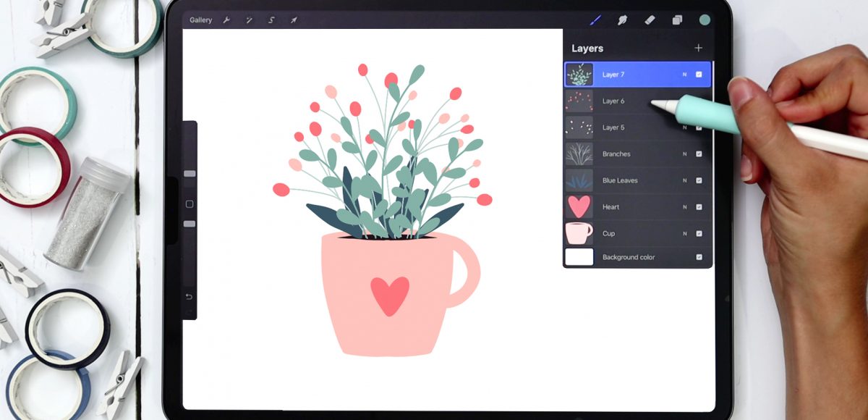Toggle Background color layer visibility checkbox
Screen dimensions: 868x420
699,257
